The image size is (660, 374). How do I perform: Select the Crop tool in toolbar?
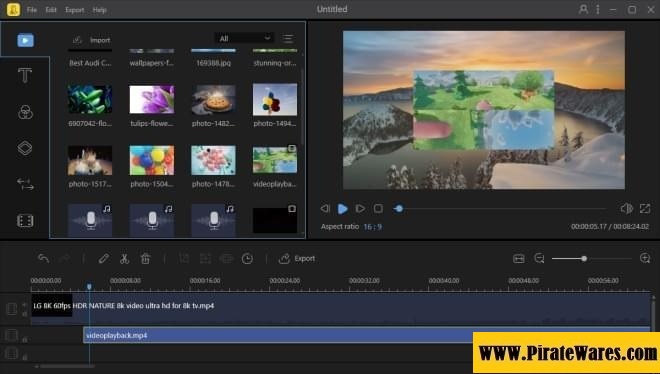[184, 258]
